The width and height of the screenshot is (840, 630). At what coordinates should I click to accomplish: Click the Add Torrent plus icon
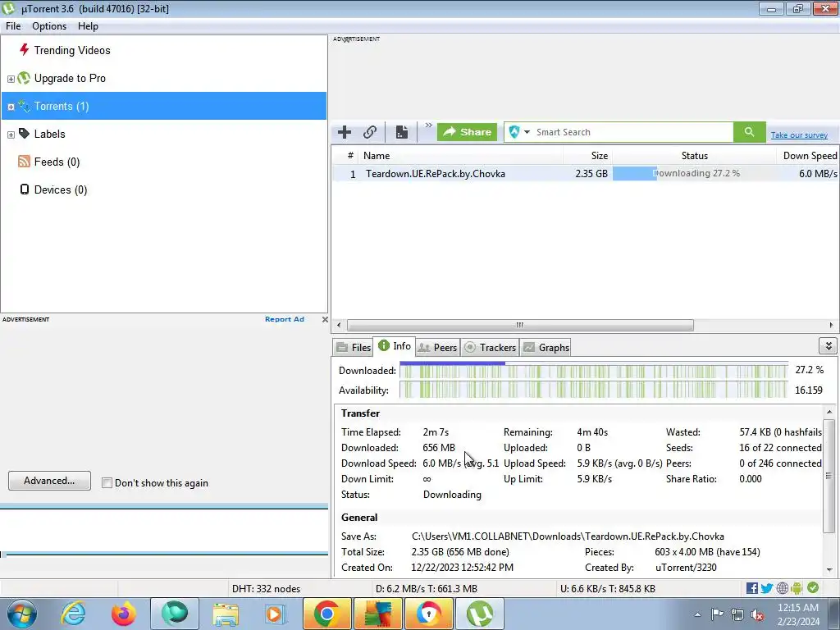pos(345,132)
